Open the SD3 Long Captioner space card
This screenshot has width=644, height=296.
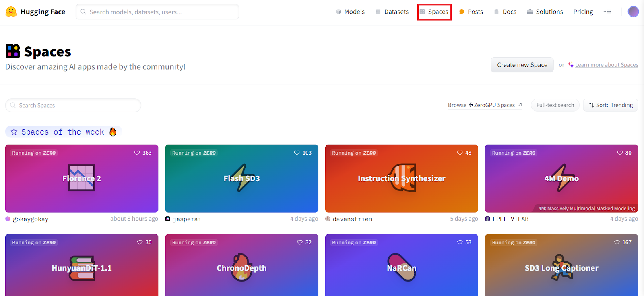pyautogui.click(x=561, y=265)
